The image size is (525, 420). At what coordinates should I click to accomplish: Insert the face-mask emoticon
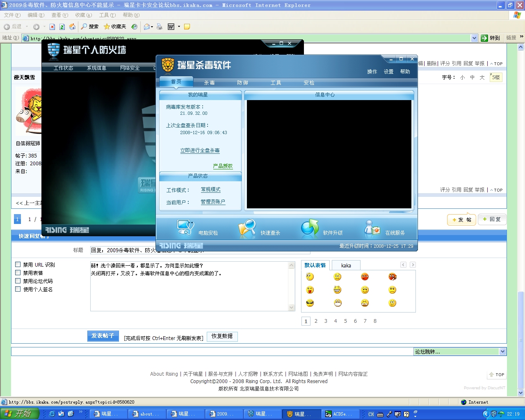point(338,303)
